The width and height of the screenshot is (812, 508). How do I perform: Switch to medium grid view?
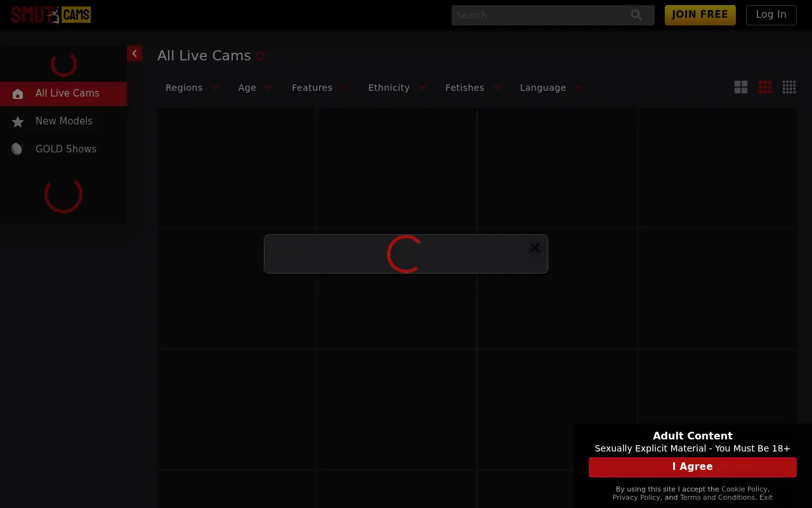pyautogui.click(x=765, y=87)
